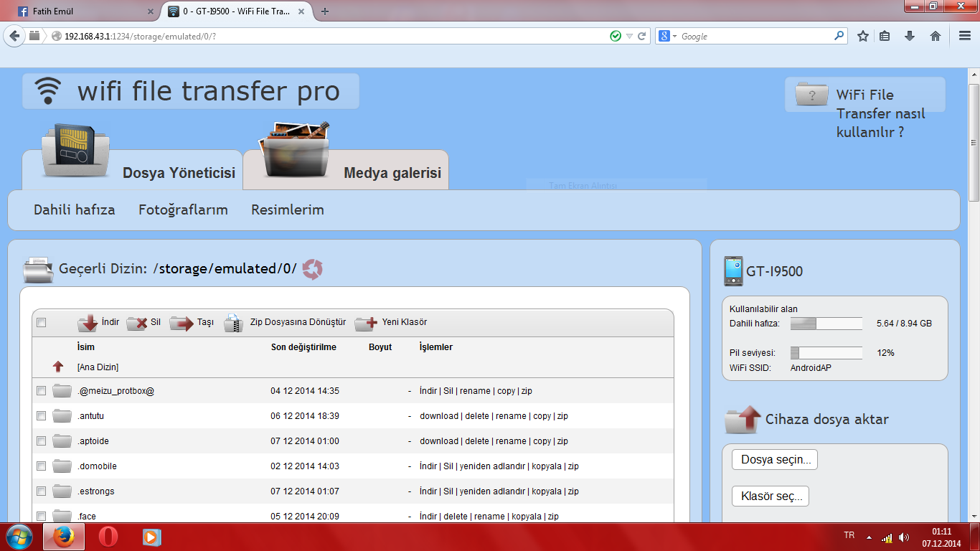
Task: Click Zip Dosyasına Dönüştür icon
Action: (234, 324)
